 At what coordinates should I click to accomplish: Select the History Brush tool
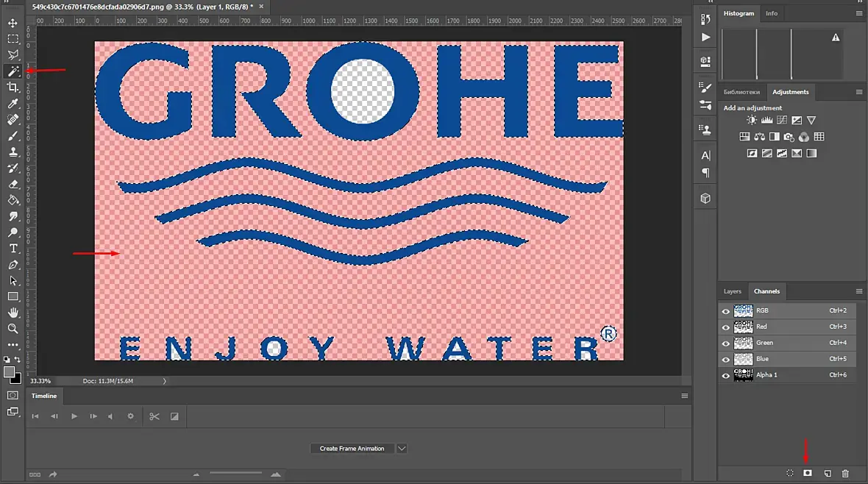[13, 168]
